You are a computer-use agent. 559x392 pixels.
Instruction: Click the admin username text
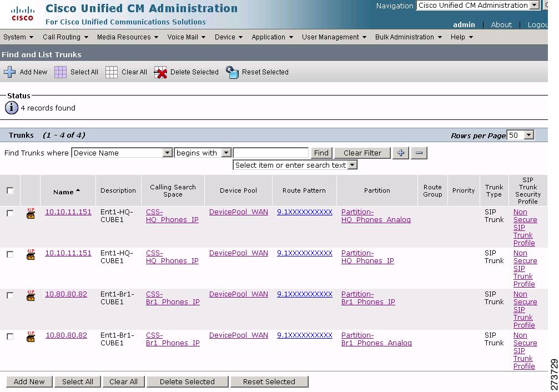[464, 24]
